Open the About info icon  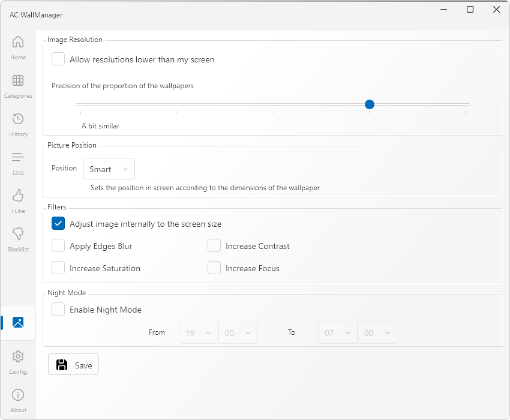point(18,395)
